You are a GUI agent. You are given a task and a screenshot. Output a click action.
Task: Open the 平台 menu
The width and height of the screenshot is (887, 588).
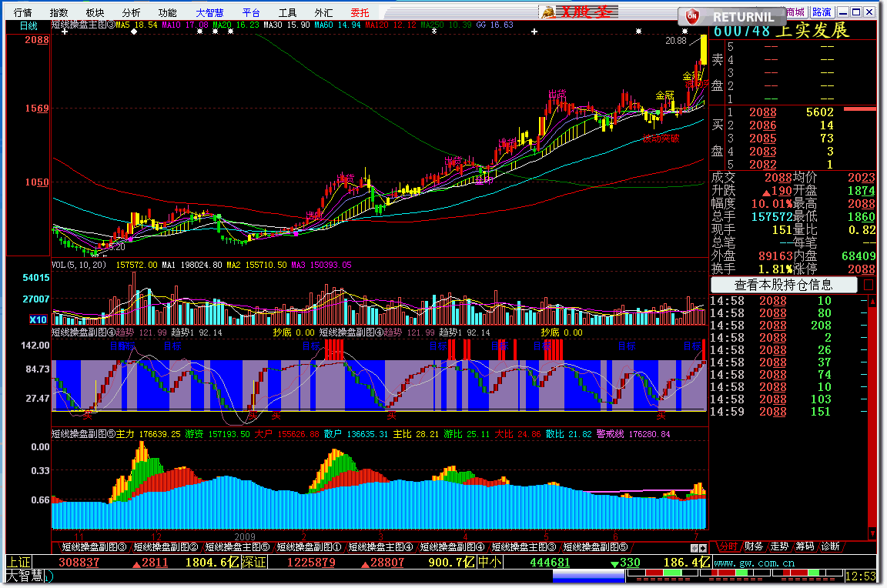[x=251, y=12]
